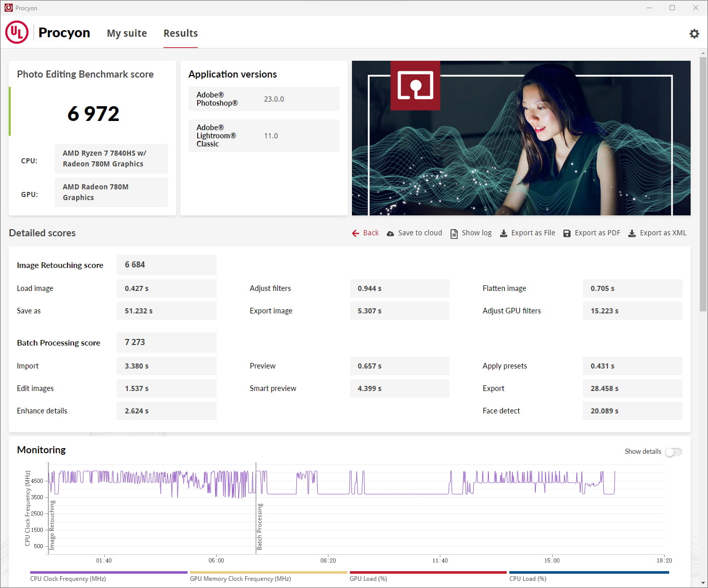Click the Back arrow icon
The width and height of the screenshot is (708, 588).
pyautogui.click(x=356, y=233)
